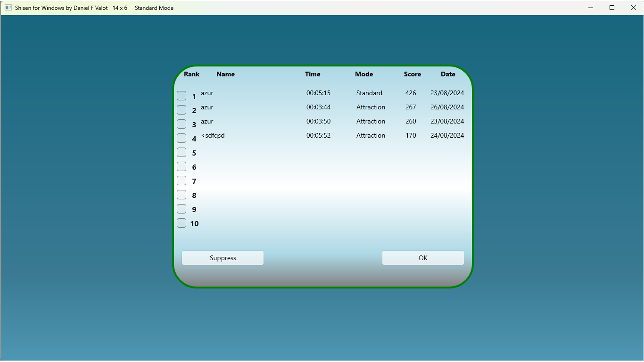644x362 pixels.
Task: Click OK to close the scores
Action: 423,258
